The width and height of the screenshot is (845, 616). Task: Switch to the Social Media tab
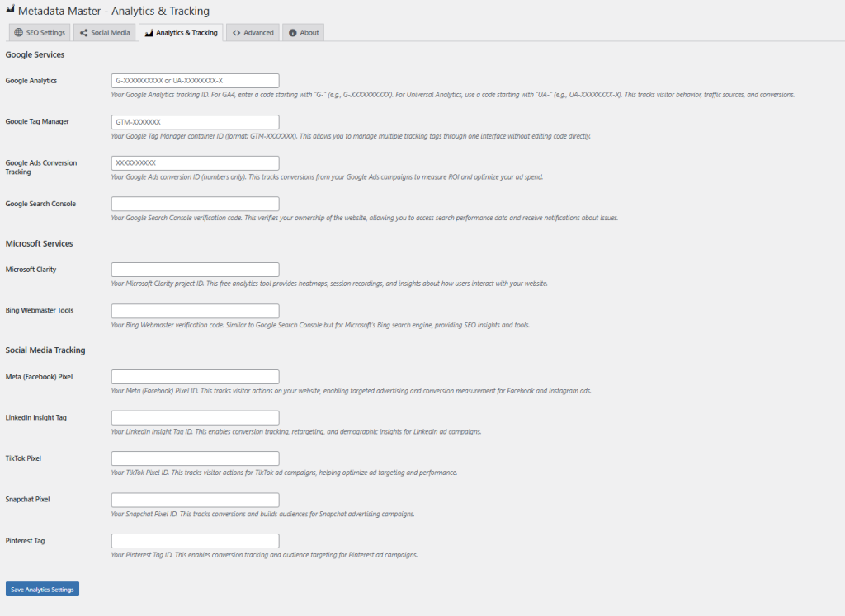105,32
